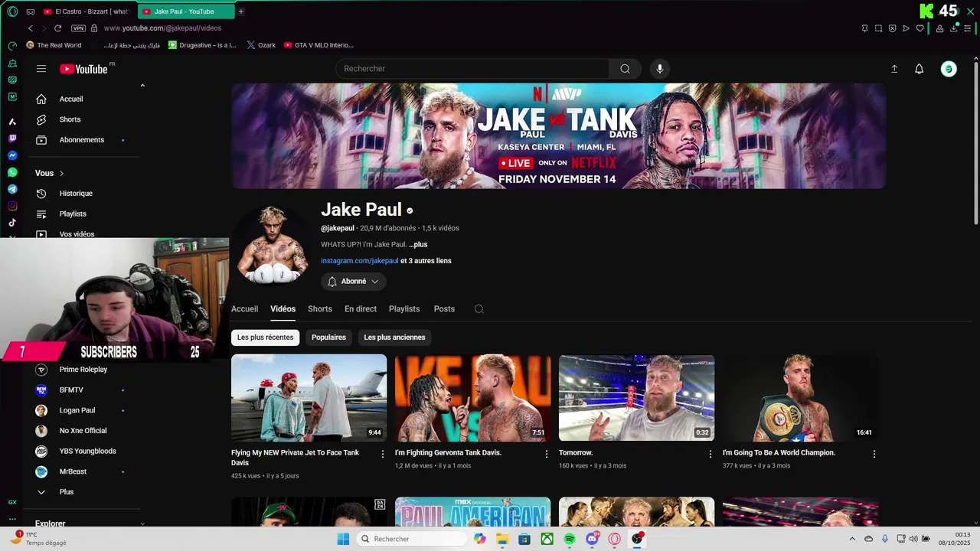Expand the Vous section chevron
Viewport: 980px width, 551px height.
click(61, 174)
